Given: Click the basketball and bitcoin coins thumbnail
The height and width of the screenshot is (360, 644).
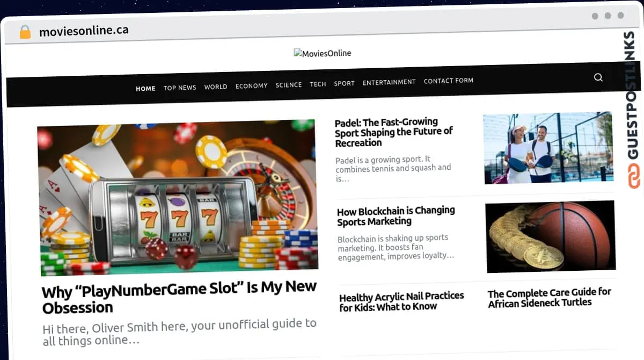Looking at the screenshot, I should (550, 236).
